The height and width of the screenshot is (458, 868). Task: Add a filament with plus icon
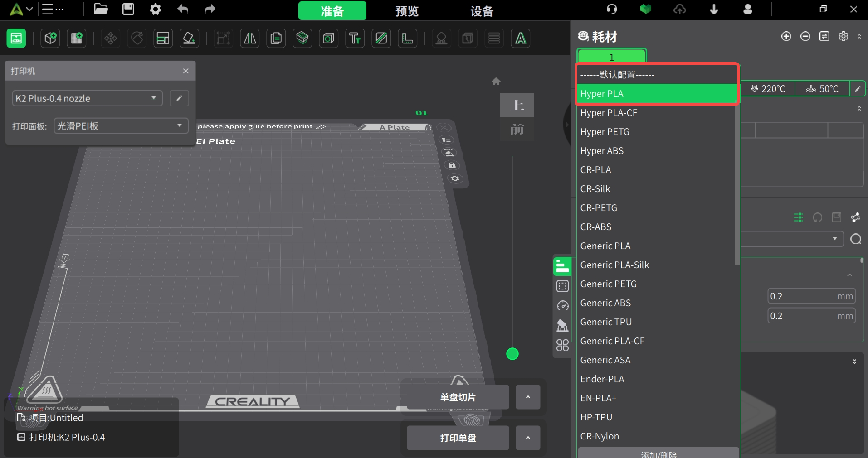(786, 36)
